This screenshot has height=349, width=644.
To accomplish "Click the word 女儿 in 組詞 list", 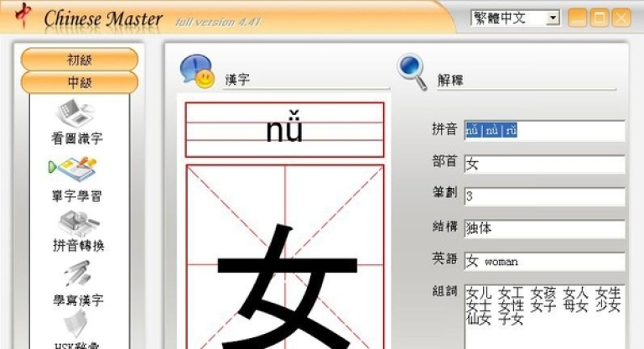I will [479, 293].
